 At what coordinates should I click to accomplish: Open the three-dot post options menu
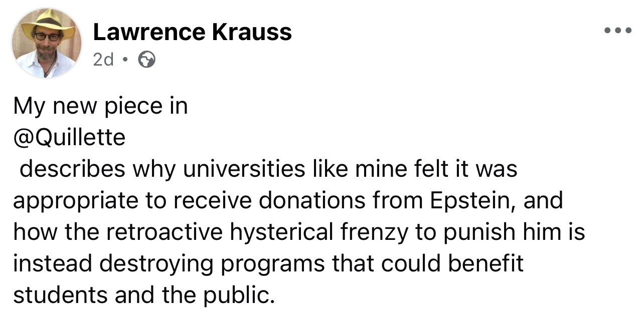[x=616, y=30]
